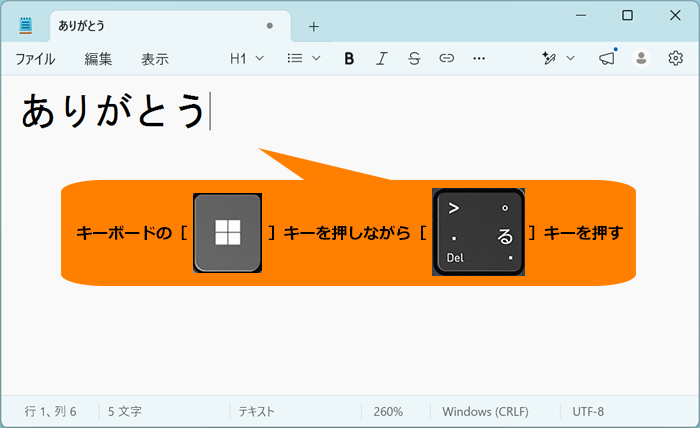The image size is (700, 428).
Task: Click the 行 1、列 6 cursor position indicator
Action: click(50, 411)
